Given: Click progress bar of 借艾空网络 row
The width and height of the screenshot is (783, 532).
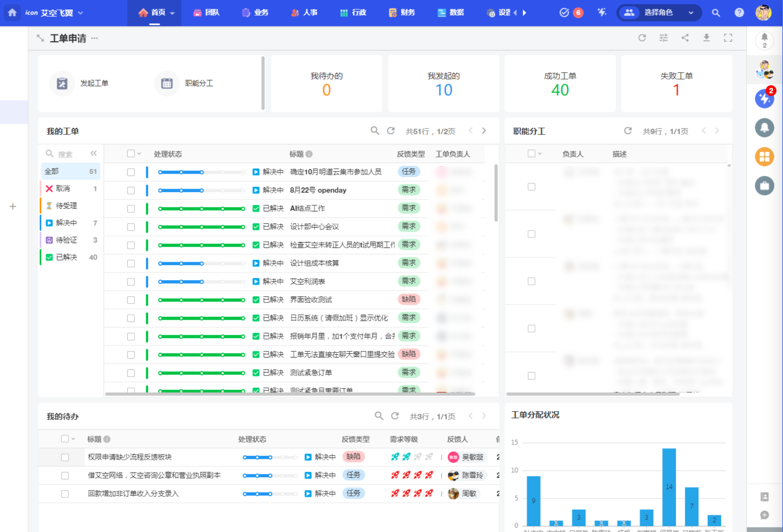Looking at the screenshot, I should (x=270, y=475).
